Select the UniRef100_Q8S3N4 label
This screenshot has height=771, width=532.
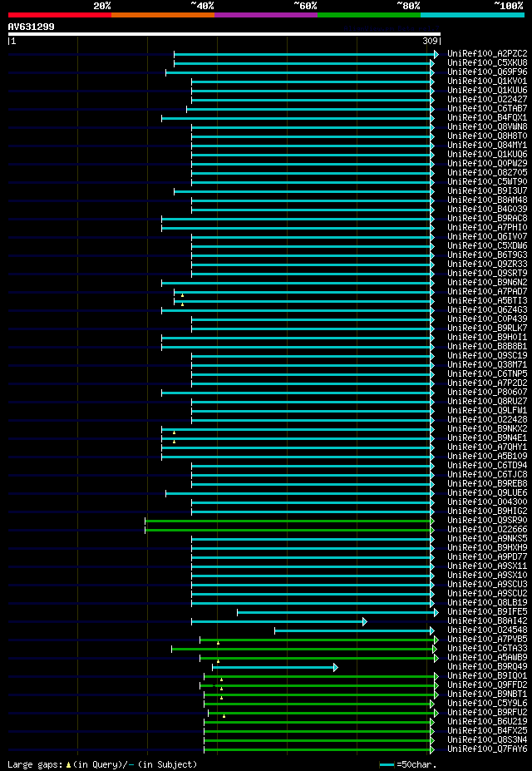[487, 740]
